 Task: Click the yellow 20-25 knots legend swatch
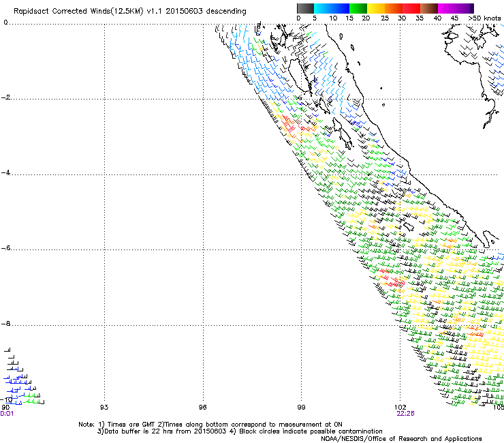376,8
